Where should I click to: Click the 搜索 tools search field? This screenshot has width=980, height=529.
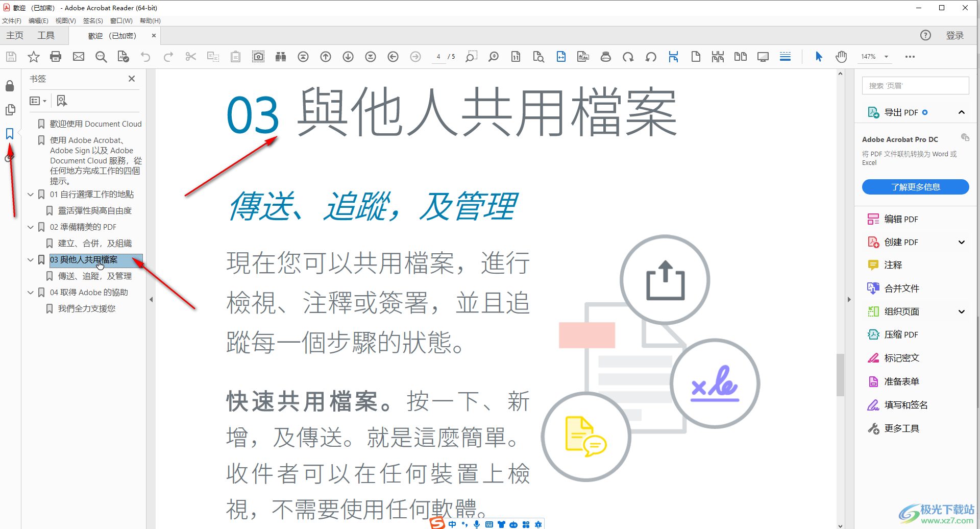point(916,86)
